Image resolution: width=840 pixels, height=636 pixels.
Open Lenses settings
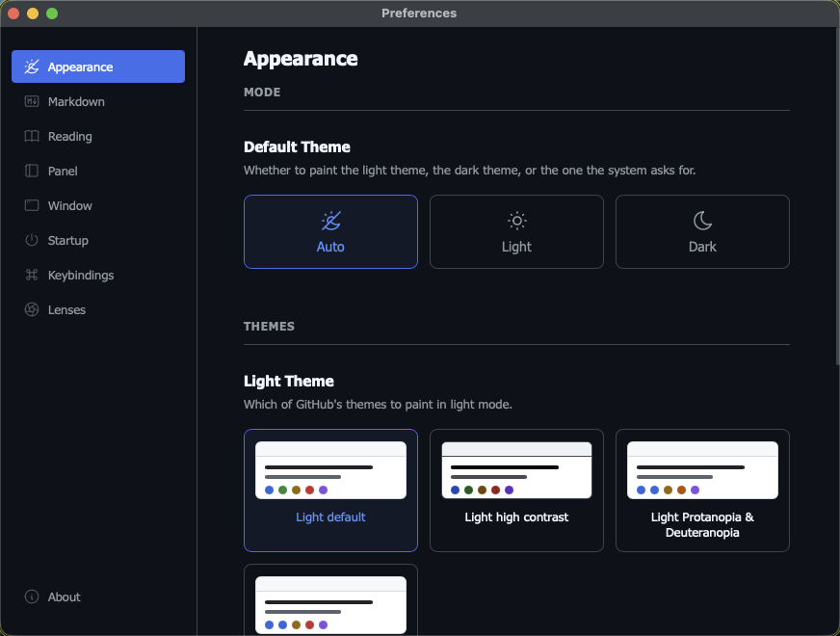pos(98,309)
